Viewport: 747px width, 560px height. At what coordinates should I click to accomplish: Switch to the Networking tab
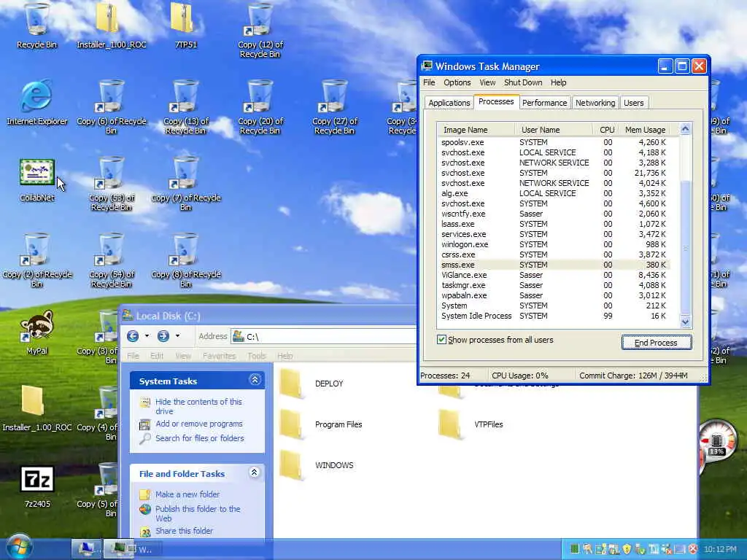coord(595,103)
